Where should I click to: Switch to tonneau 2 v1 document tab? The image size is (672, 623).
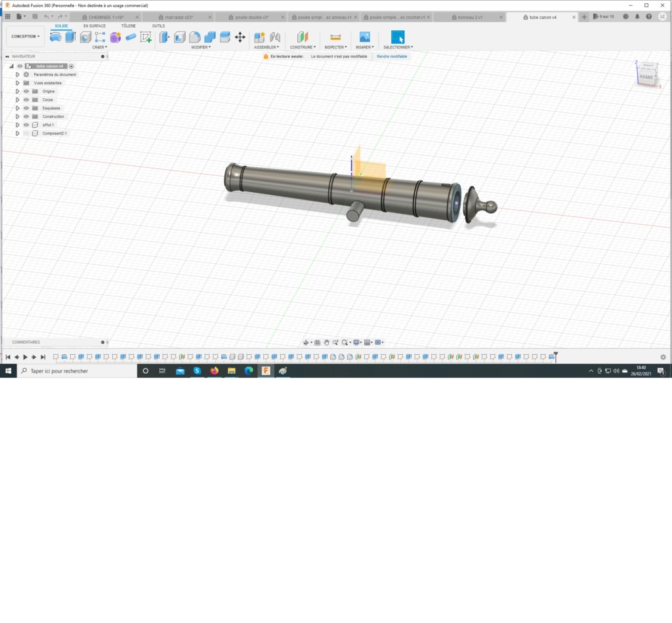pos(470,17)
